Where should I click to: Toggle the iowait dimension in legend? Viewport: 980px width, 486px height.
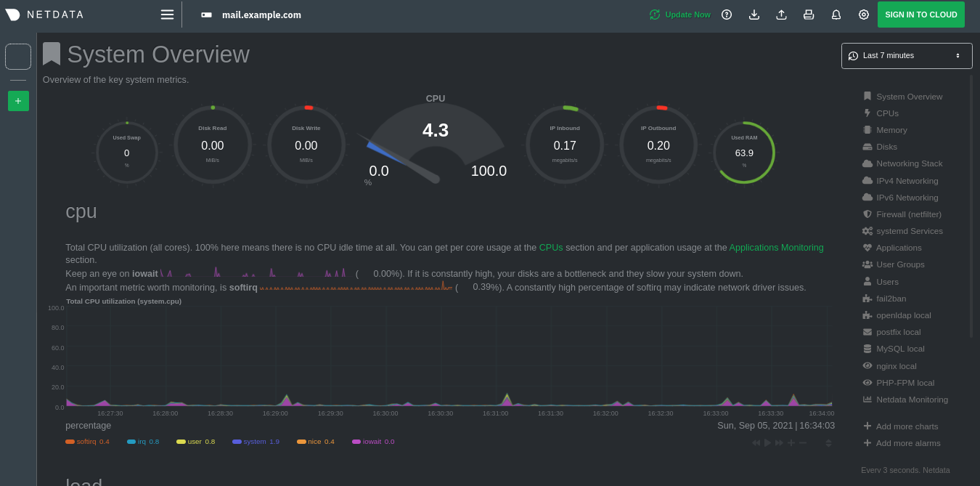373,441
